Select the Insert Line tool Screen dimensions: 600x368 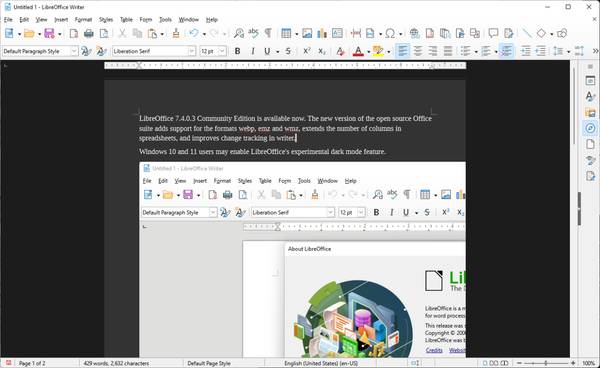[527, 34]
